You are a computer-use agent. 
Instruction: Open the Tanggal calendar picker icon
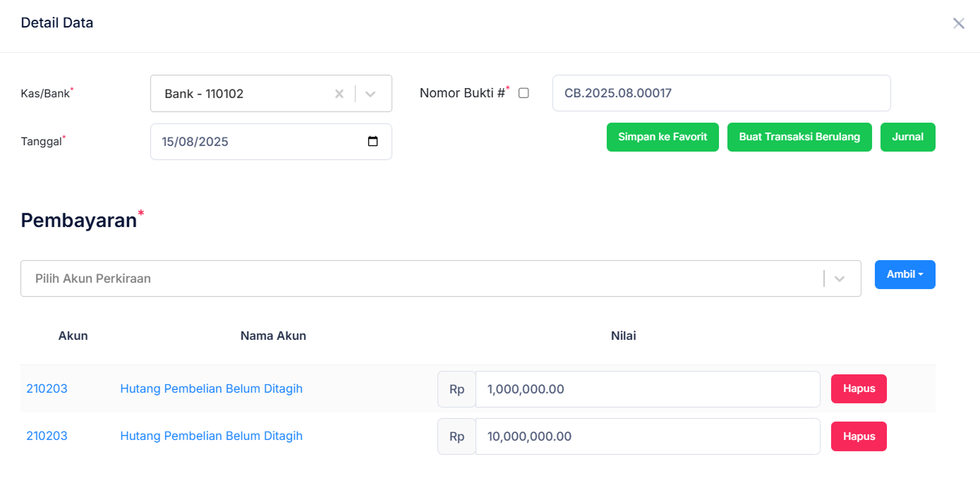(x=373, y=142)
